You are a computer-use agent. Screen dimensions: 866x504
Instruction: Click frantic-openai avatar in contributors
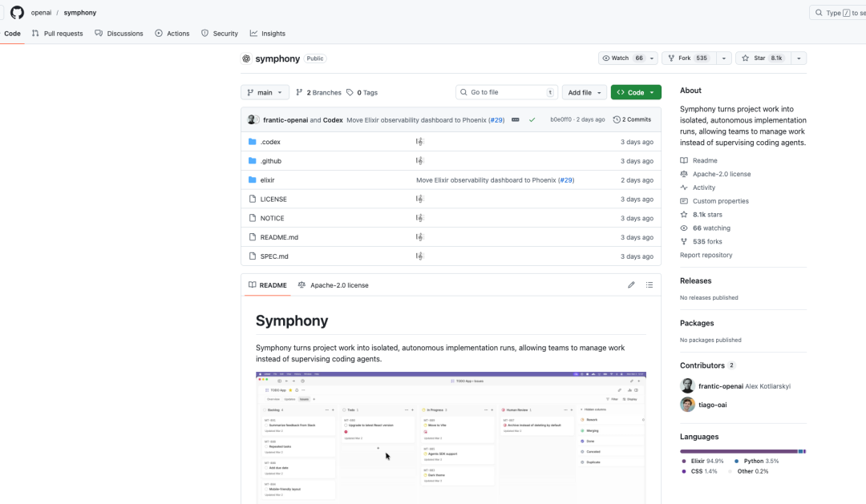687,385
